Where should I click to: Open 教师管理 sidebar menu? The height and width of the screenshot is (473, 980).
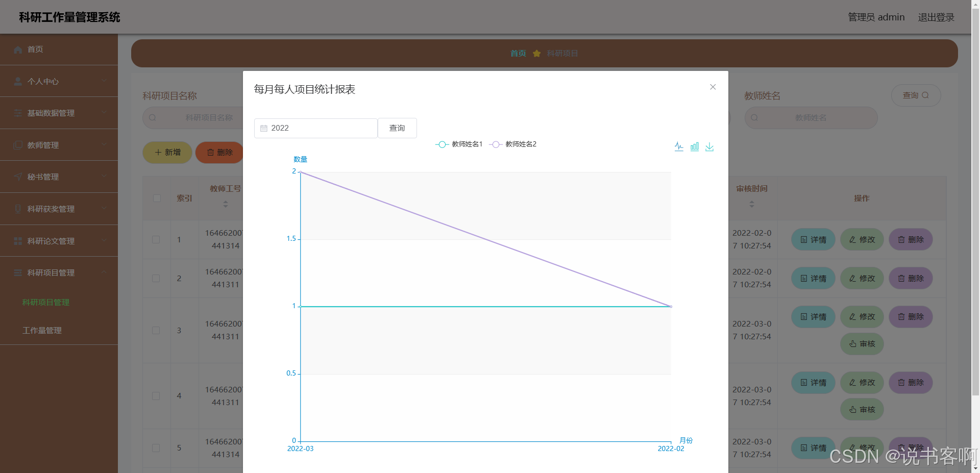point(59,145)
